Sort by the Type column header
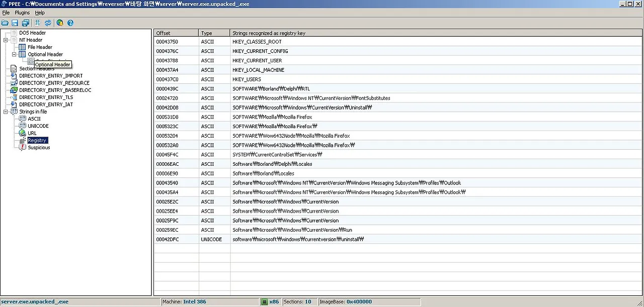This screenshot has width=644, height=307. tap(214, 33)
